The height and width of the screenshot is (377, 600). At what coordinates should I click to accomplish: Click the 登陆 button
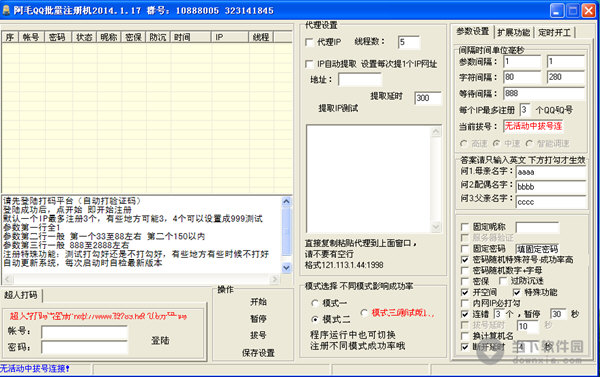160,340
